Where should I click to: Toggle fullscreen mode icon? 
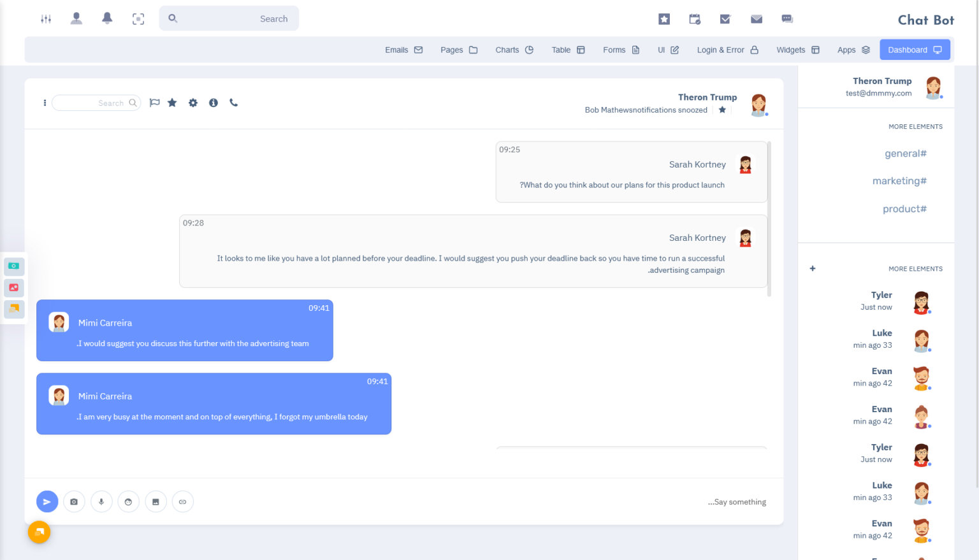tap(138, 19)
